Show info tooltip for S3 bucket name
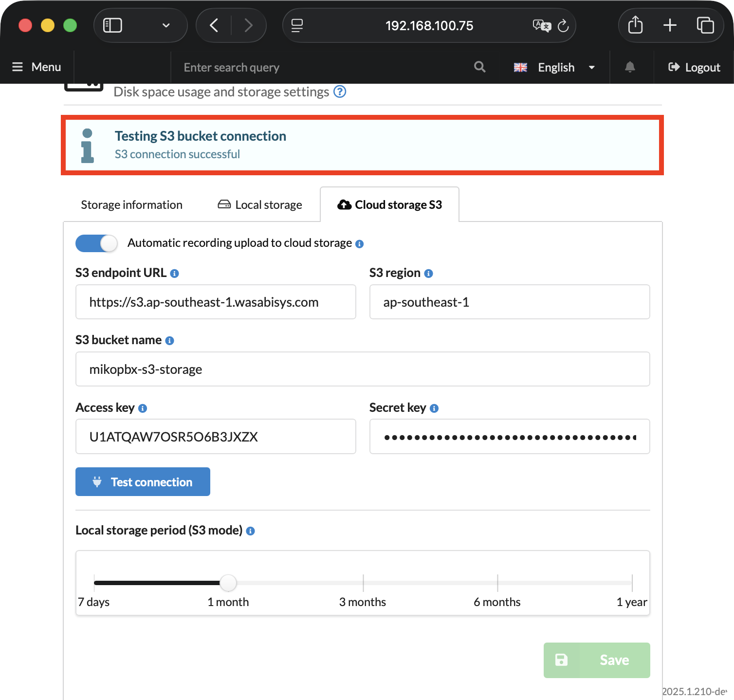 (x=169, y=341)
